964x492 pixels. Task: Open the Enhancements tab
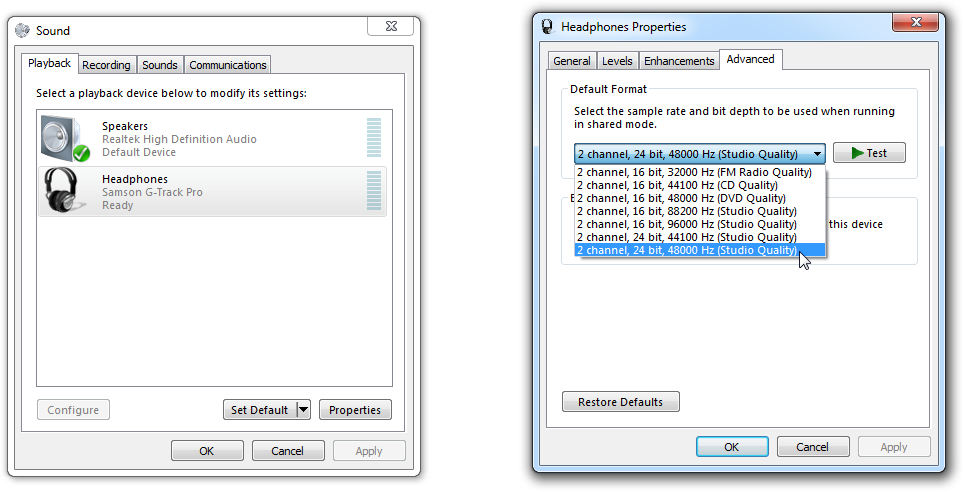(x=679, y=61)
